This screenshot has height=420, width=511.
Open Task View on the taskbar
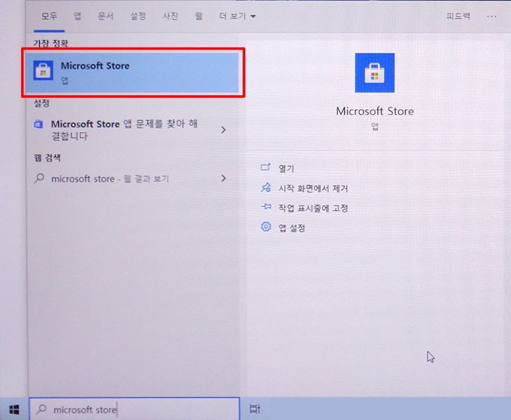click(x=255, y=409)
